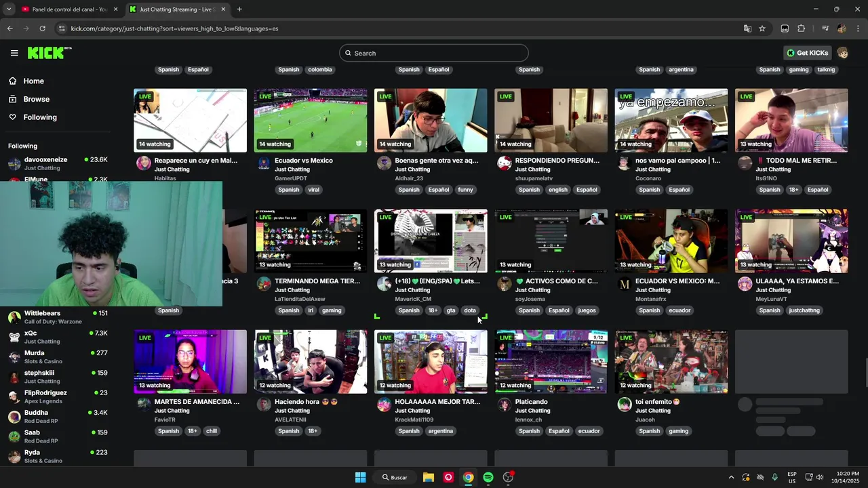Screen dimensions: 868x488
Task: Open Habitas channel avatar
Action: [x=144, y=163]
